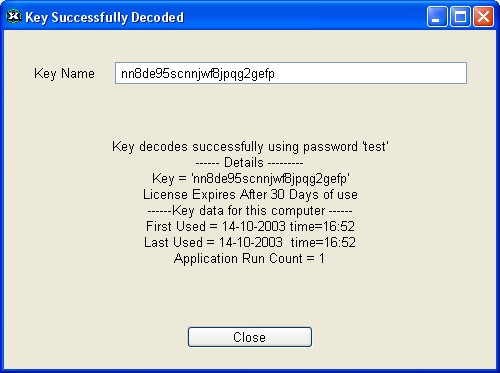Click the License Expires After 30 Days line

pyautogui.click(x=250, y=195)
